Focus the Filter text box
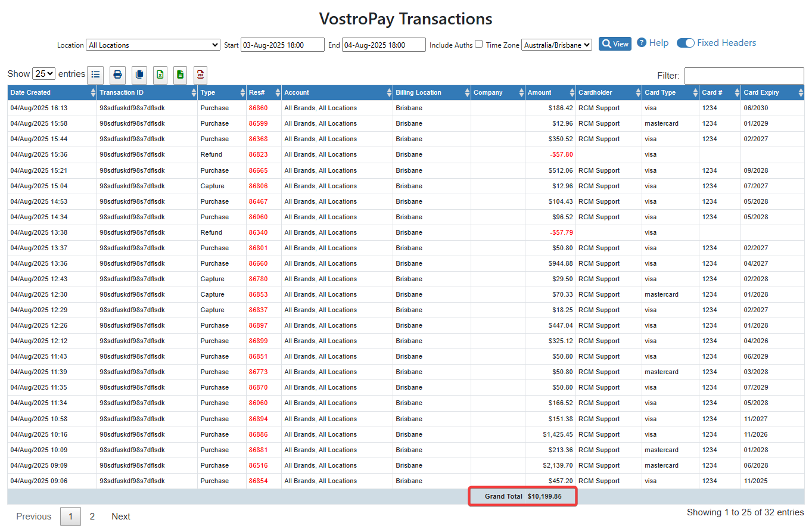Viewport: 812px width, 532px height. (x=744, y=76)
